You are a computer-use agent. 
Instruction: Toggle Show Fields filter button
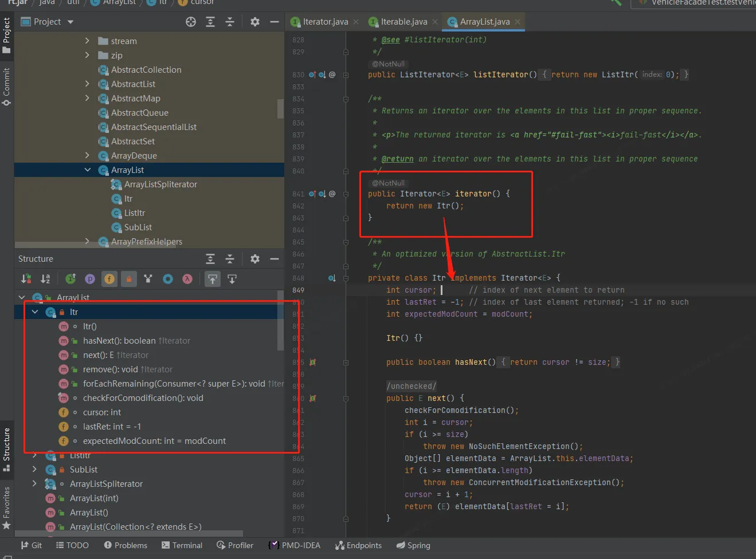point(109,279)
